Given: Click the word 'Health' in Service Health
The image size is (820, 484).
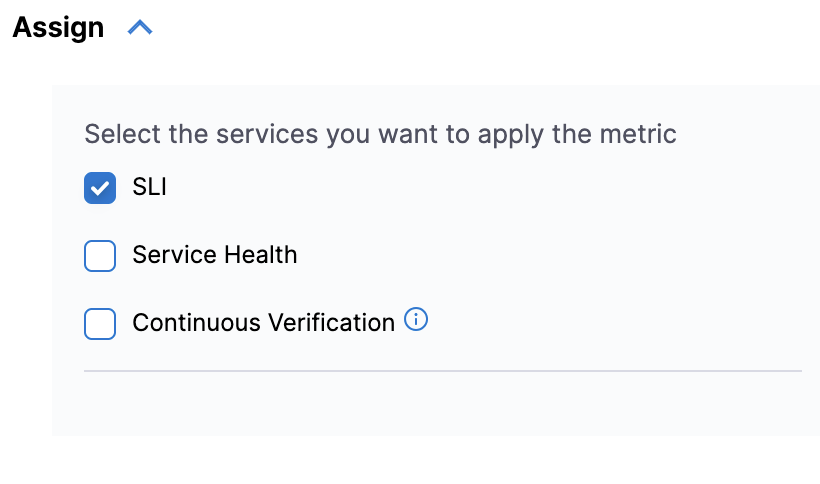Looking at the screenshot, I should [262, 255].
